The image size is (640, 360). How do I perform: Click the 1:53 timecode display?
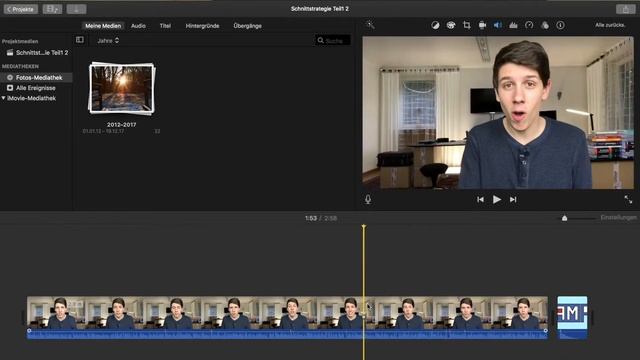pyautogui.click(x=311, y=218)
